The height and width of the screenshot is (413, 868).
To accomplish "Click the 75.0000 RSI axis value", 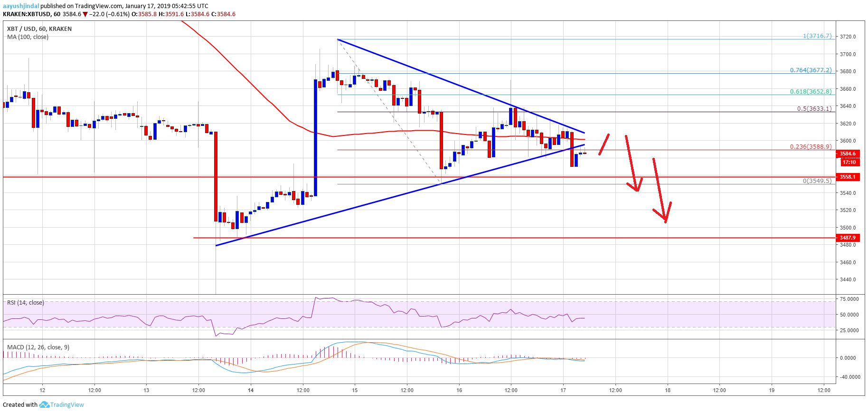I will coord(849,299).
